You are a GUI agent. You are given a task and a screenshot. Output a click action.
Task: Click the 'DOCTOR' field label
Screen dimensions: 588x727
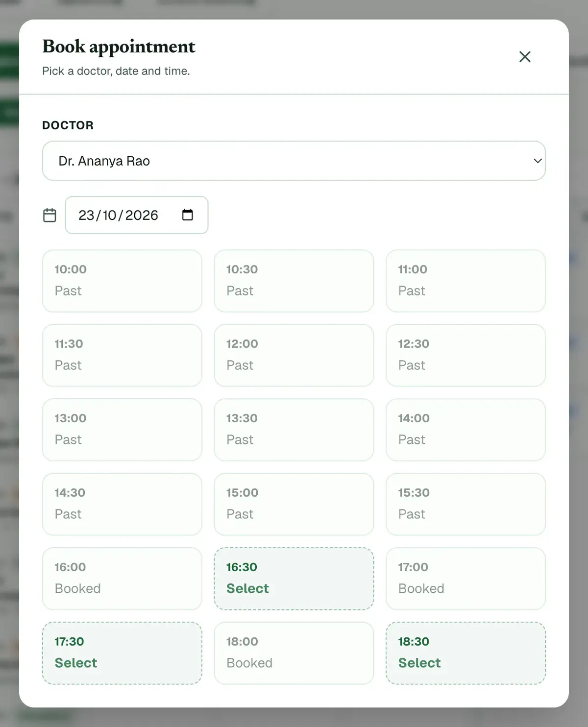click(68, 125)
